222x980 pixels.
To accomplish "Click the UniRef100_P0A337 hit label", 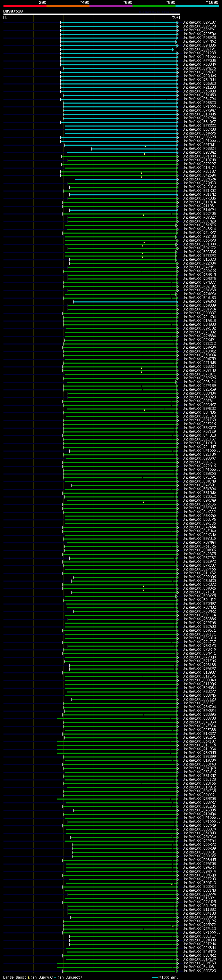I will click(199, 313).
